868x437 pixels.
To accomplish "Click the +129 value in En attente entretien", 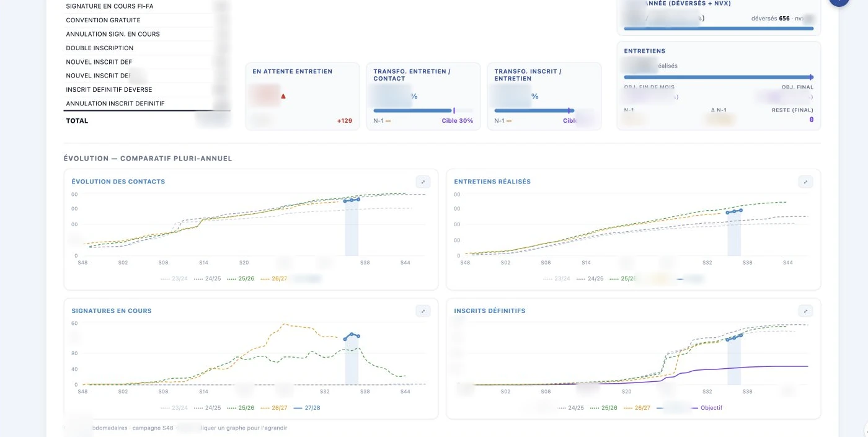I will click(344, 121).
